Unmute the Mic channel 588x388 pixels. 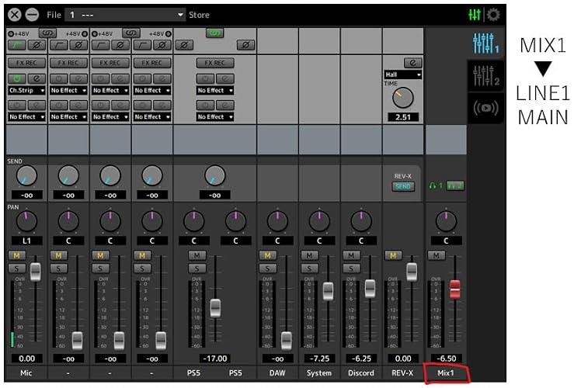coord(17,255)
